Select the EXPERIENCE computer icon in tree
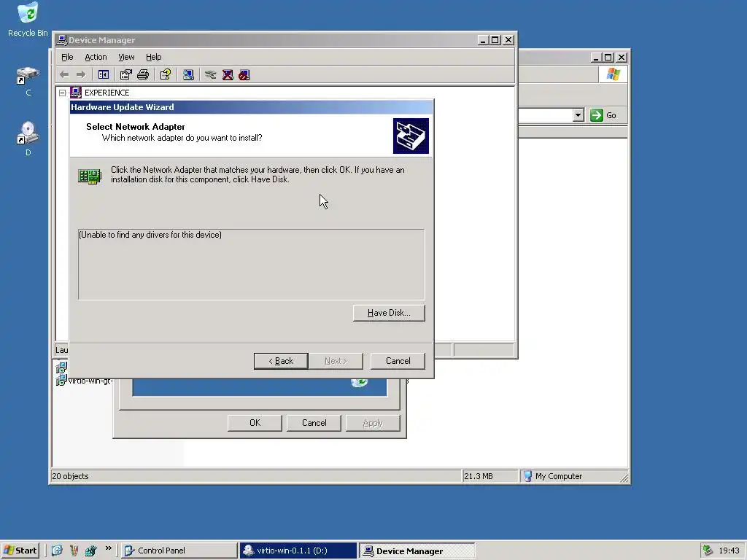 (x=76, y=93)
